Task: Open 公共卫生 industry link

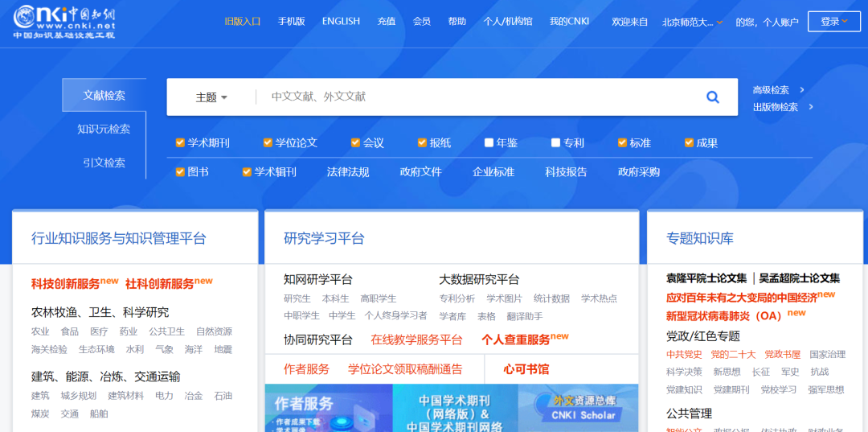Action: coord(166,331)
